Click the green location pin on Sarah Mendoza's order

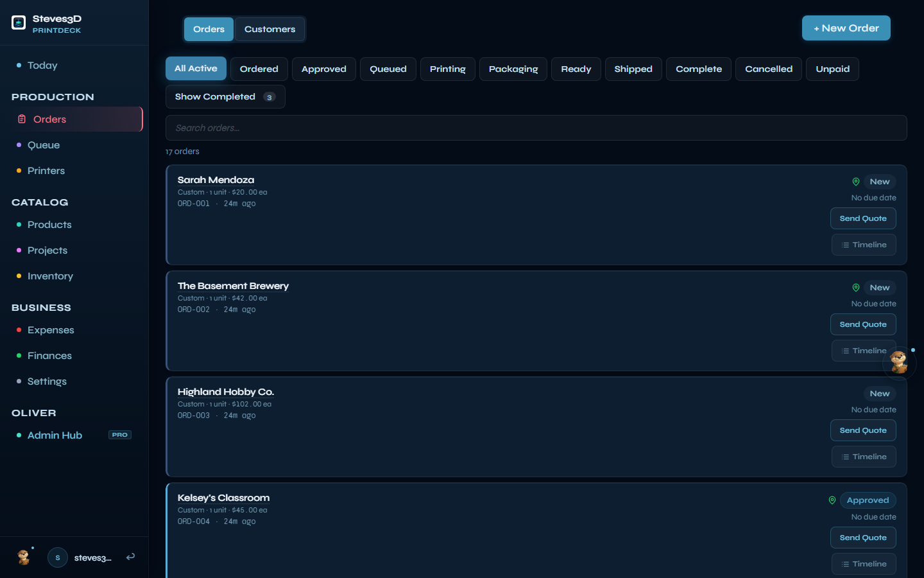855,182
